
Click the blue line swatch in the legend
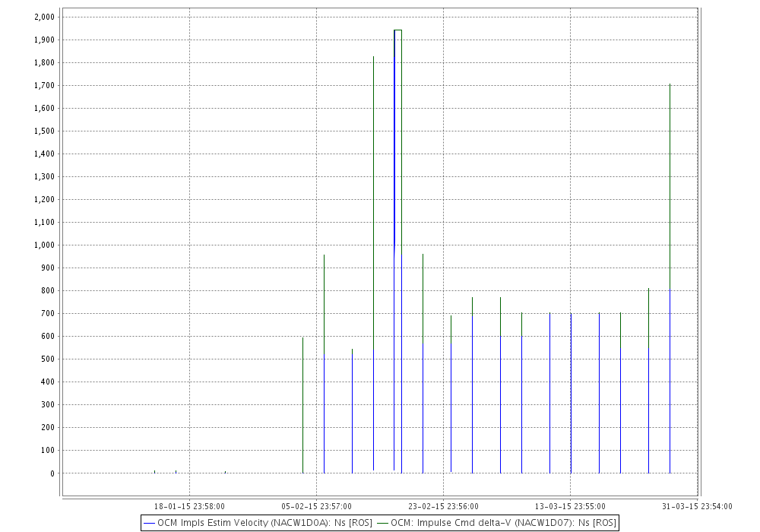point(149,524)
